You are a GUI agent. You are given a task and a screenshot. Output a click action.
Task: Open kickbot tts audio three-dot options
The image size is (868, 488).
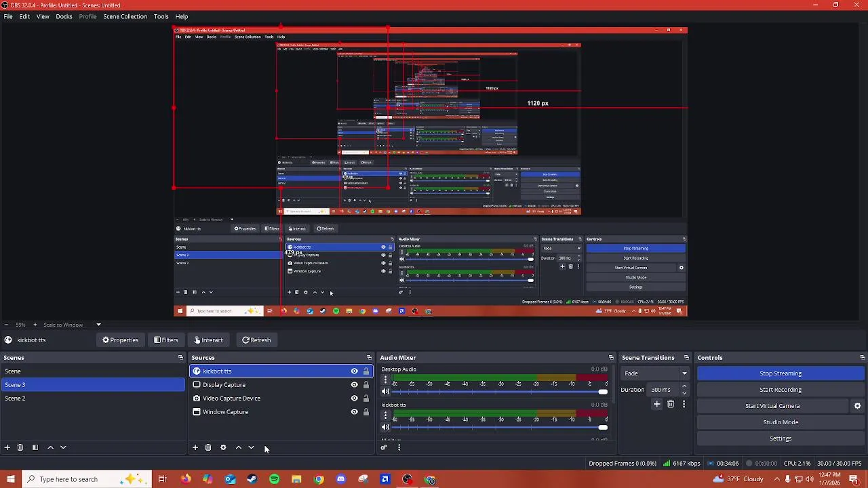pyautogui.click(x=385, y=415)
